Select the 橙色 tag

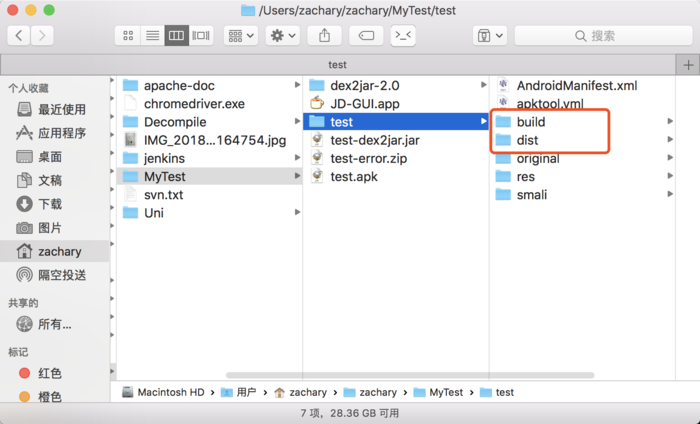pyautogui.click(x=54, y=396)
